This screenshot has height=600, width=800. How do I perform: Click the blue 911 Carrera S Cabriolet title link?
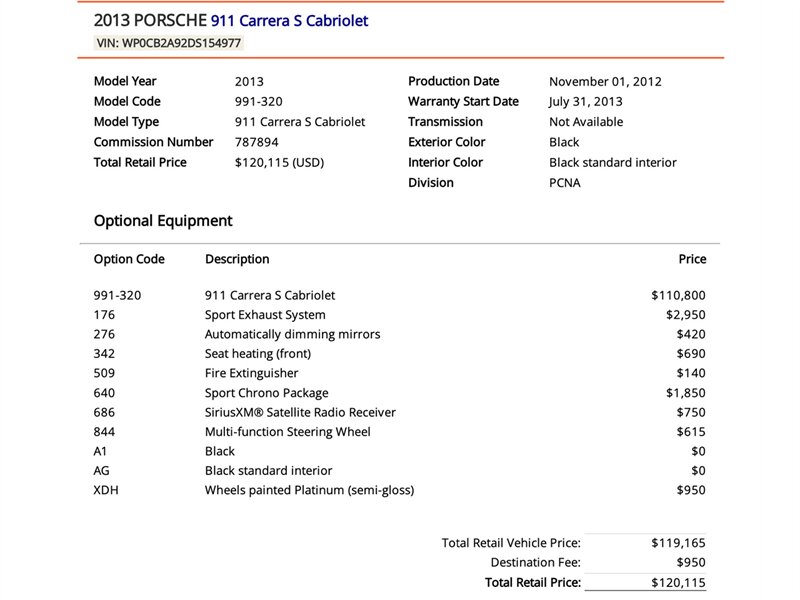289,20
